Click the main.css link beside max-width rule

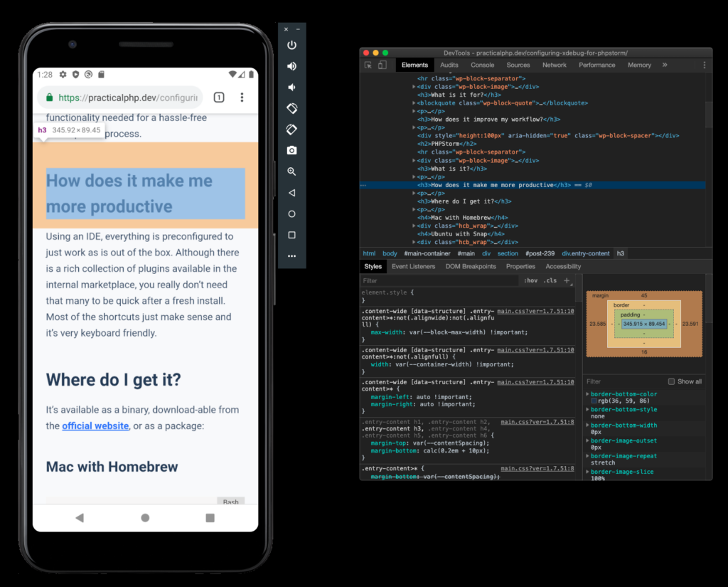tap(535, 311)
